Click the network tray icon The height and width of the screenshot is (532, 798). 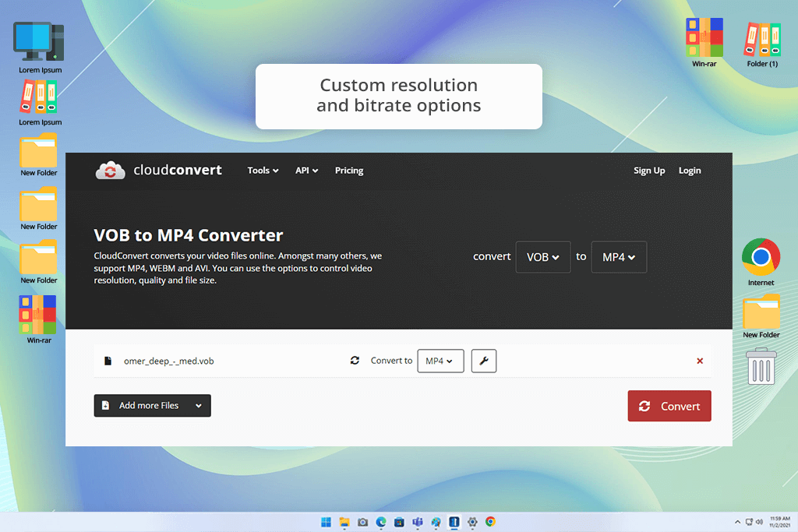[x=749, y=522]
